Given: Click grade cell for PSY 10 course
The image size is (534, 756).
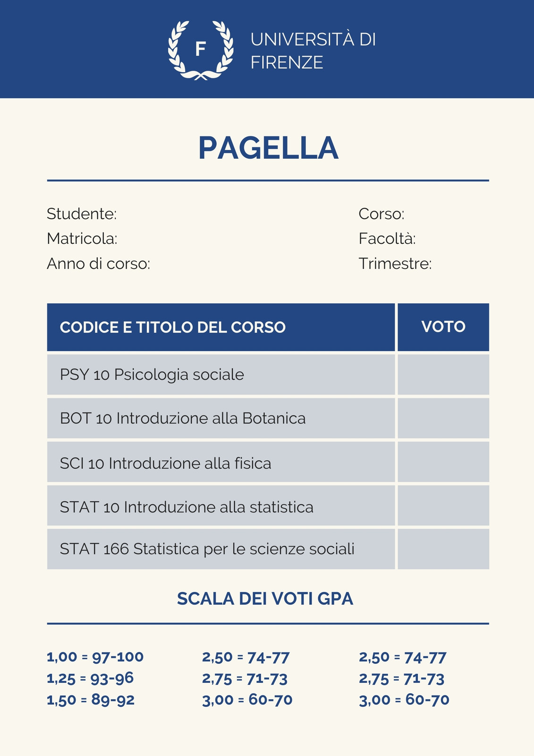Looking at the screenshot, I should tap(443, 375).
